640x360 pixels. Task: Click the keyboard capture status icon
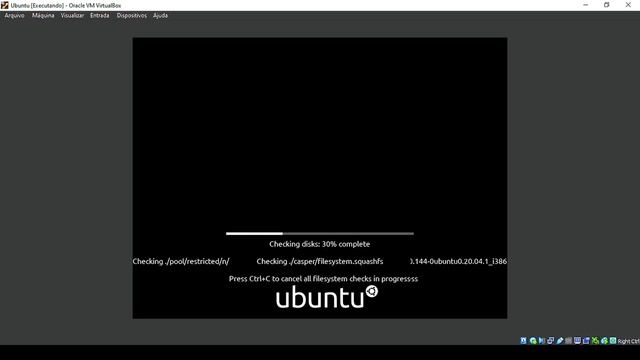pyautogui.click(x=613, y=340)
